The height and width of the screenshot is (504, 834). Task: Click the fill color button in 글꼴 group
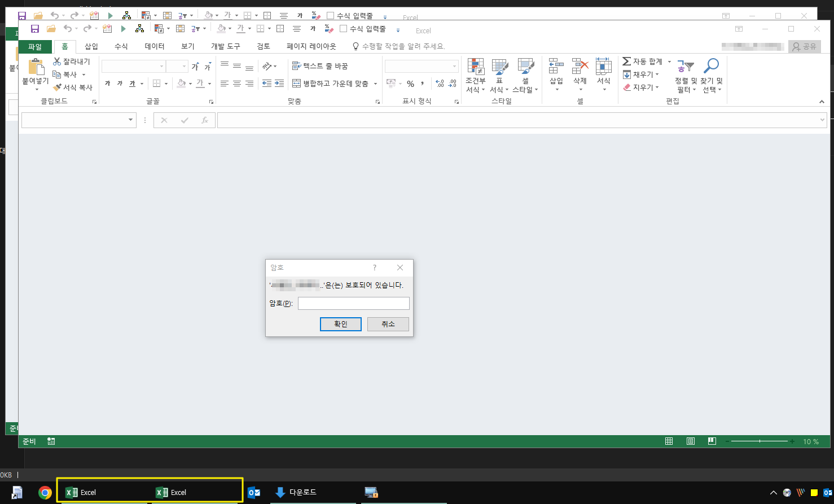(x=181, y=84)
